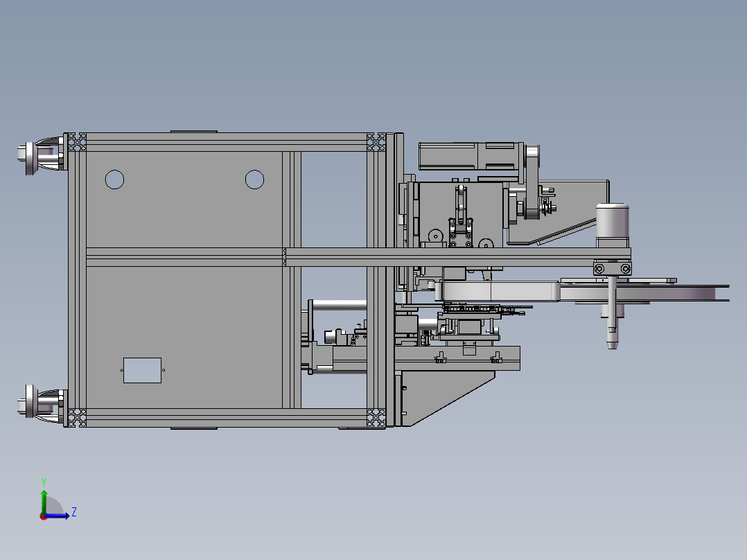
Task: Select the two-bolt shaft clamp block
Action: pyautogui.click(x=612, y=268)
